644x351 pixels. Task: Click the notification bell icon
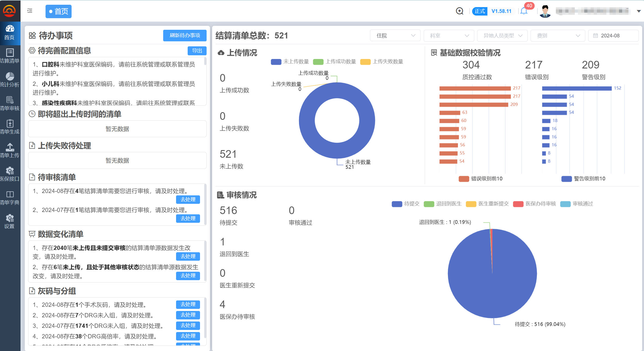(x=524, y=11)
